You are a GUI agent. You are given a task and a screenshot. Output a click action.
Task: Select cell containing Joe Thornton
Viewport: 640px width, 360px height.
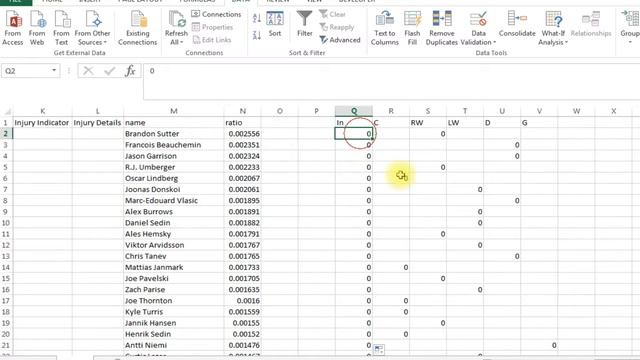[173, 301]
